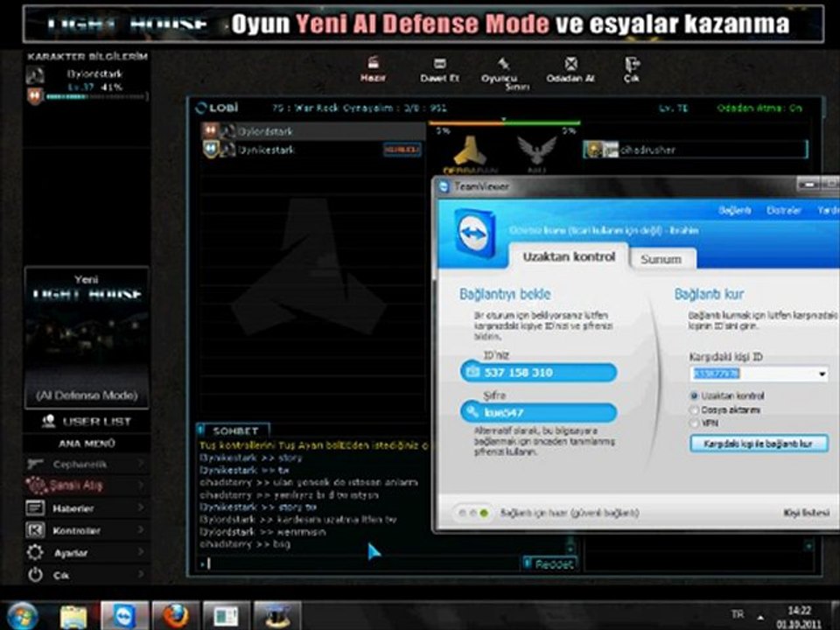Open Windows Explorer from taskbar

[x=73, y=616]
